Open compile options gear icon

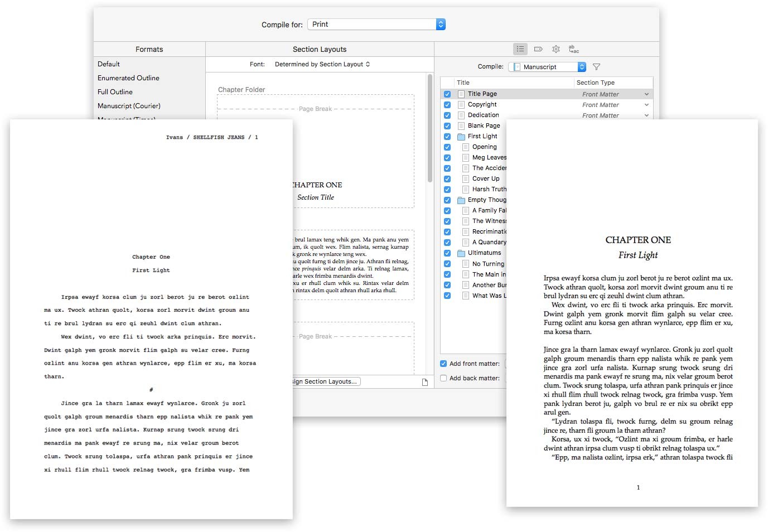pos(556,49)
